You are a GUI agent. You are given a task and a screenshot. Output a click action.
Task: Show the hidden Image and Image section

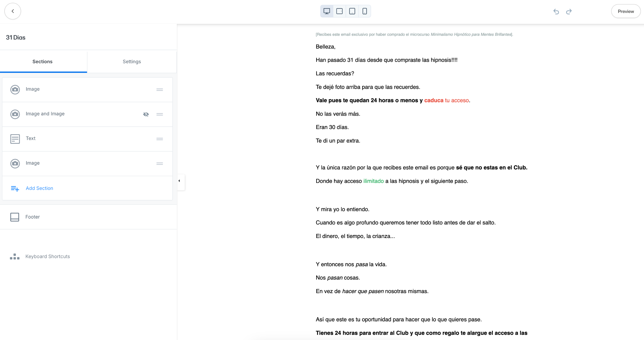pos(146,114)
